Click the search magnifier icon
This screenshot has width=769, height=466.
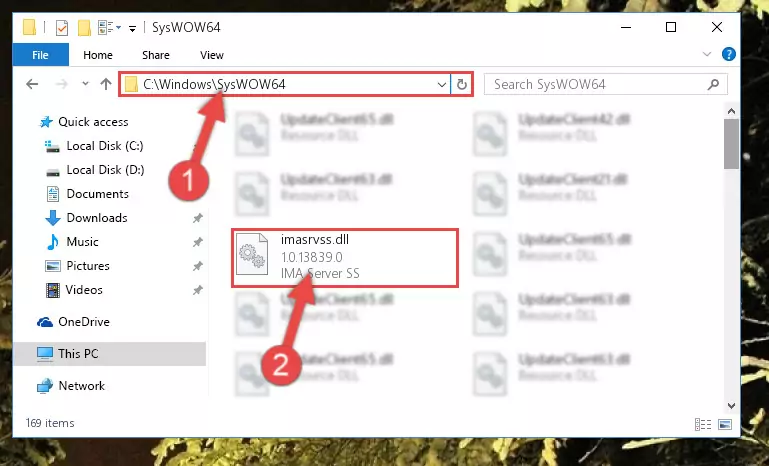click(714, 84)
